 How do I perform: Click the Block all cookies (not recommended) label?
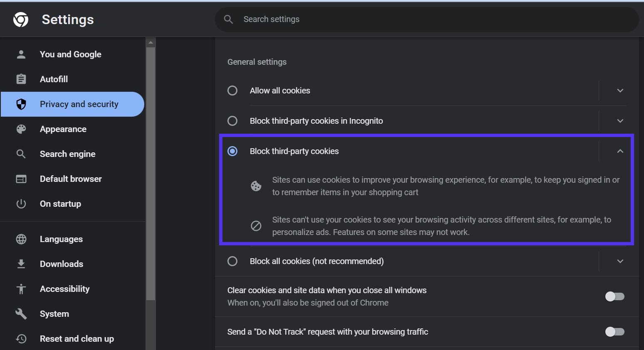pyautogui.click(x=317, y=261)
